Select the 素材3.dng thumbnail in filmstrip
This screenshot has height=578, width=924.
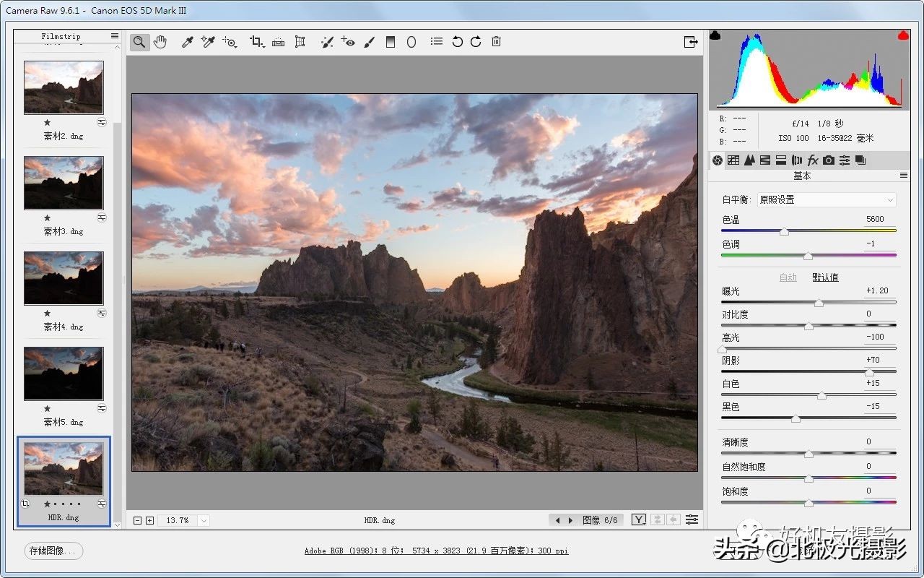tap(64, 183)
